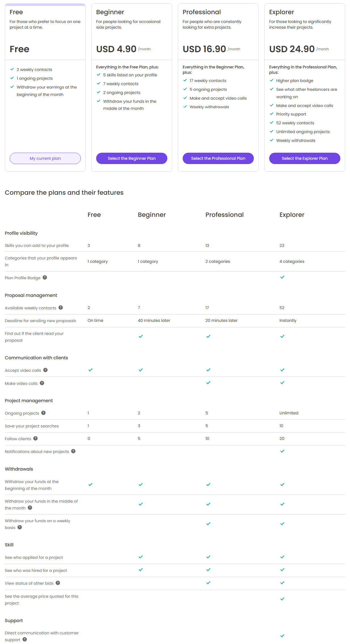
Task: Click Explorer checkmark for Plan Profile Badge
Action: click(x=282, y=277)
